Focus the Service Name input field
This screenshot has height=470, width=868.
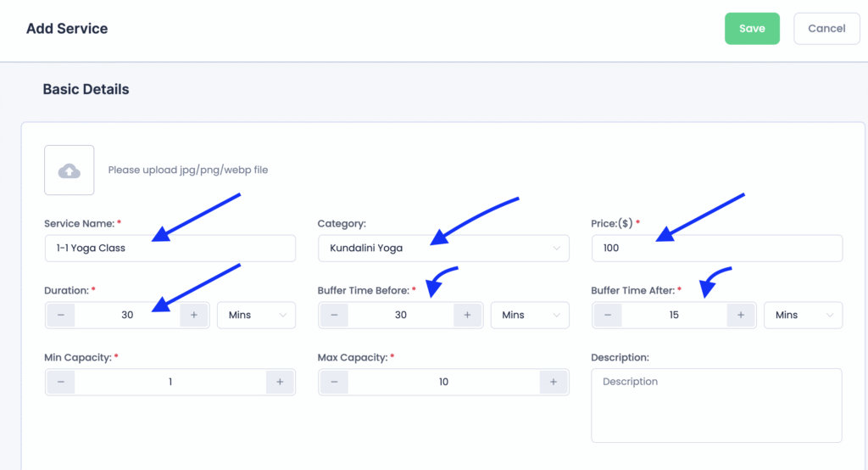tap(170, 249)
